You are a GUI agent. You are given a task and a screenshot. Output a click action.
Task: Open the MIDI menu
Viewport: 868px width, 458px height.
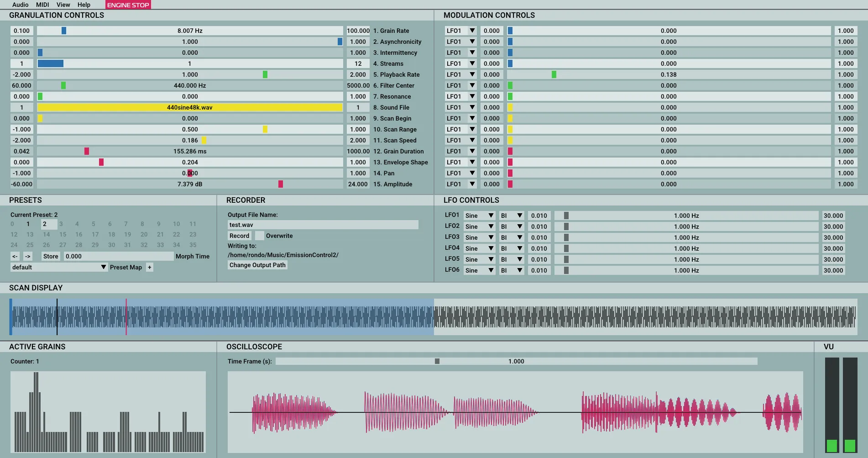click(x=42, y=5)
